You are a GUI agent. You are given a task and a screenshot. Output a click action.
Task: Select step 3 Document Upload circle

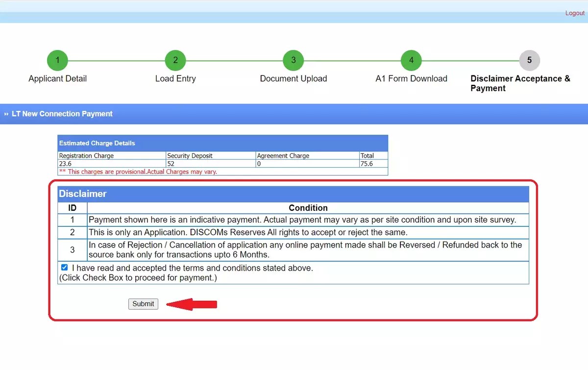pos(293,60)
